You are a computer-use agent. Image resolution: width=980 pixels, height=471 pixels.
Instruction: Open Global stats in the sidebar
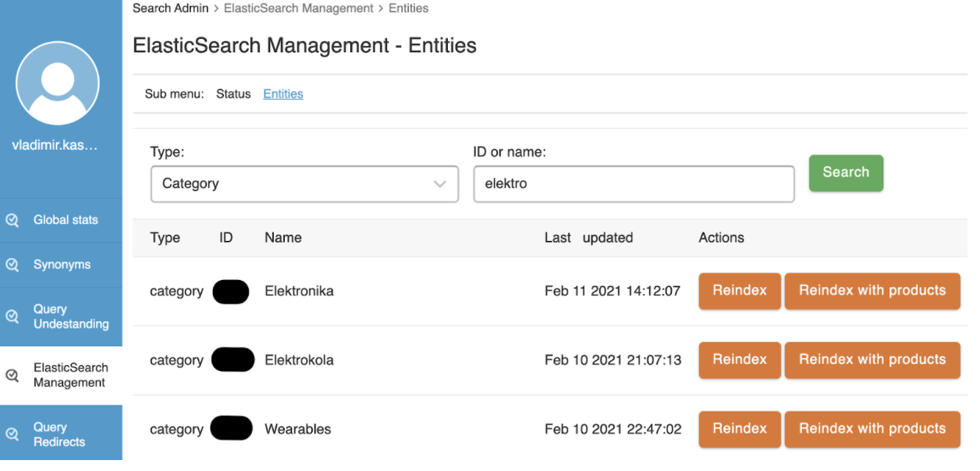[61, 221]
